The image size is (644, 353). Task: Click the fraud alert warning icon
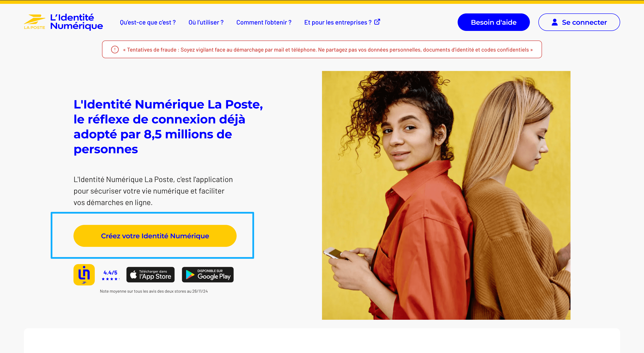pos(115,49)
